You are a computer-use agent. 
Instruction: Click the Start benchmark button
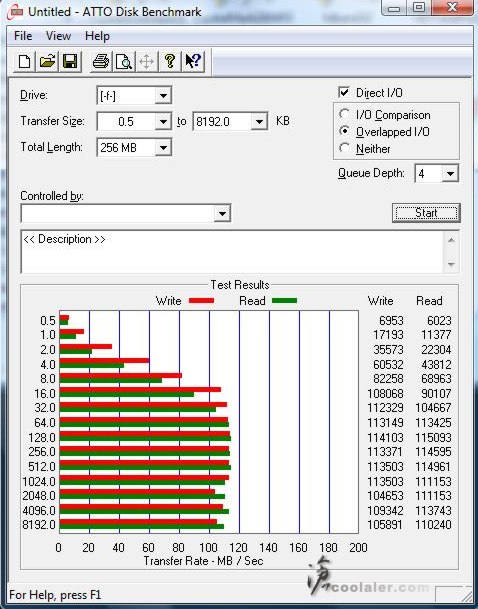tap(426, 213)
